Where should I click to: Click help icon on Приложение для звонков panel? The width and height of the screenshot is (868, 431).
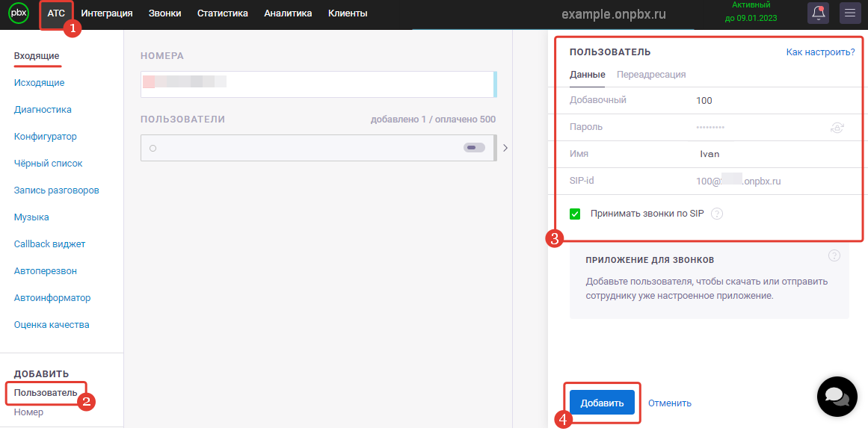834,255
